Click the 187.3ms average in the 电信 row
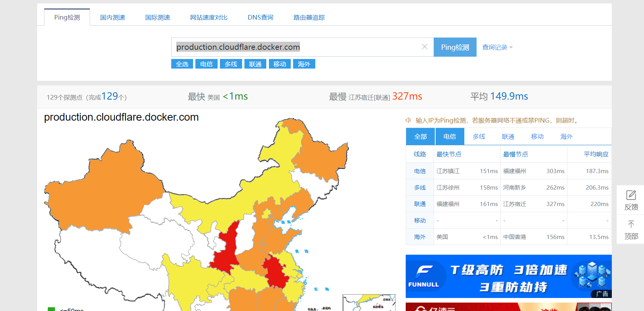Screen dimensions: 644x311 coord(597,171)
